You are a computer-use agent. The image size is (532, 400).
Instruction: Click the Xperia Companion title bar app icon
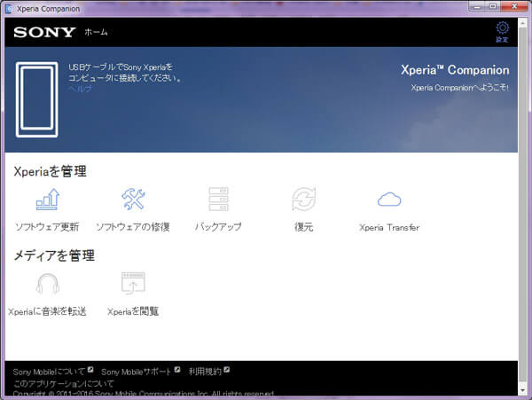pos(9,9)
